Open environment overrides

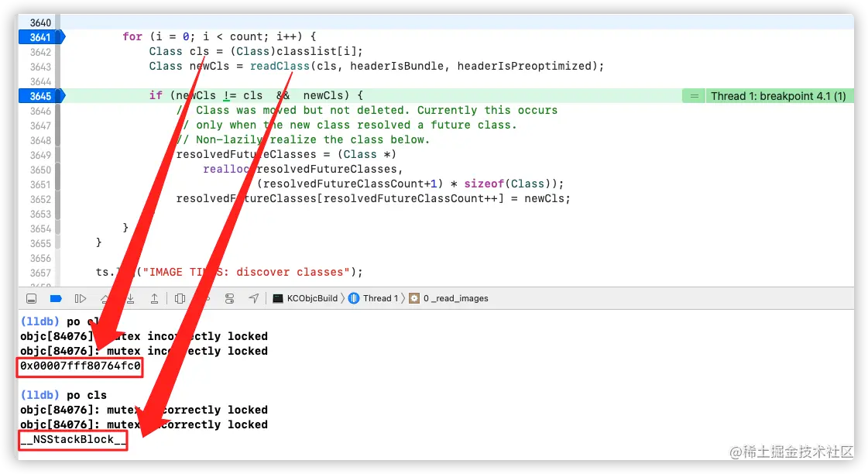pos(230,298)
